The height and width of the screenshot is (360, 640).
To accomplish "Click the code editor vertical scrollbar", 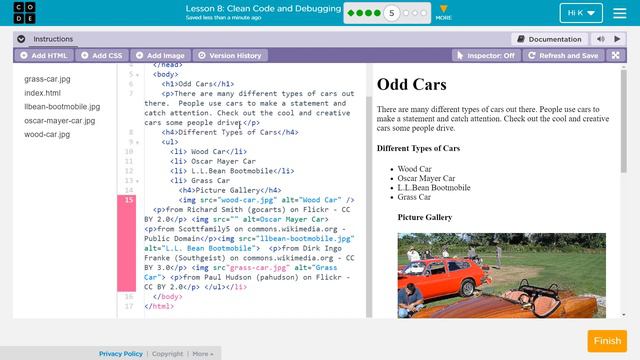I will [x=369, y=206].
